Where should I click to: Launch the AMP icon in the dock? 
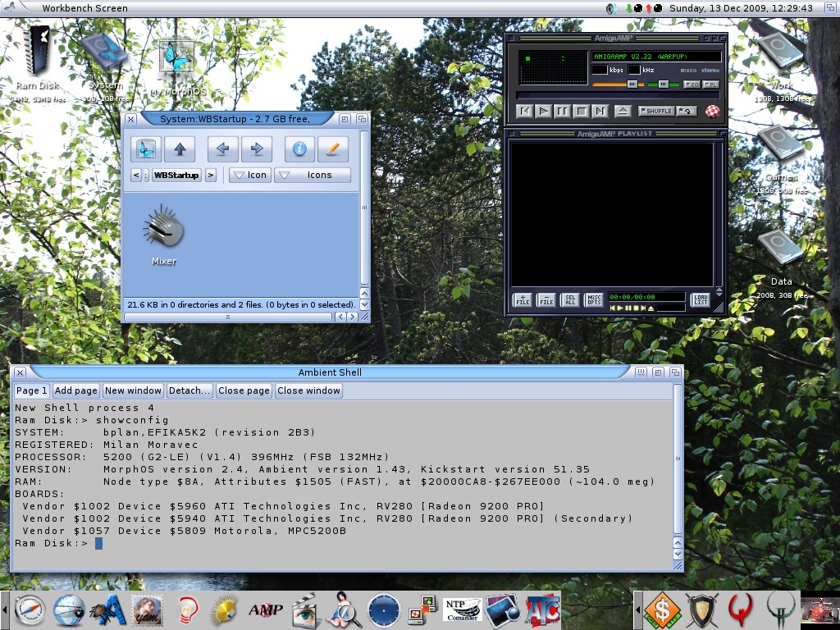[265, 610]
